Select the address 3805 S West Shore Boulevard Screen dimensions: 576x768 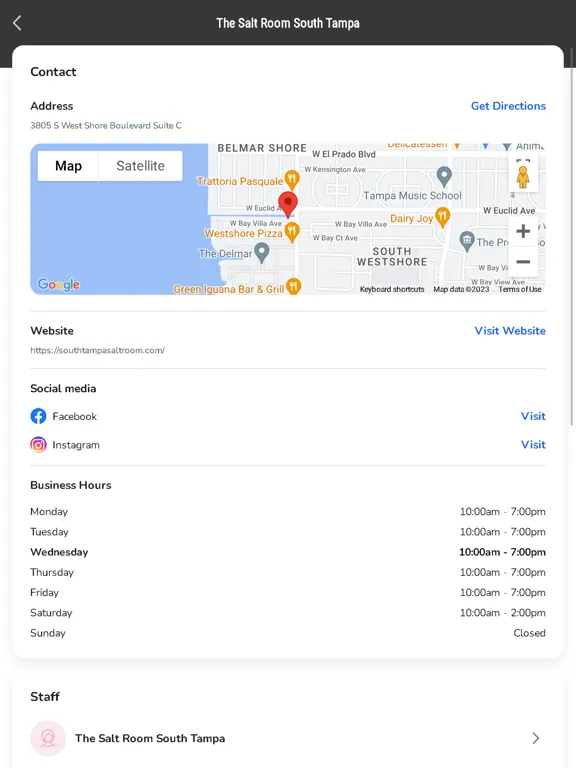106,125
